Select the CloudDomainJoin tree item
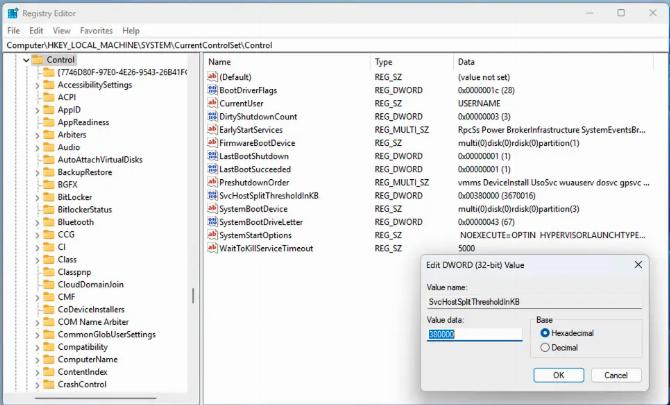This screenshot has width=670, height=405. point(91,285)
